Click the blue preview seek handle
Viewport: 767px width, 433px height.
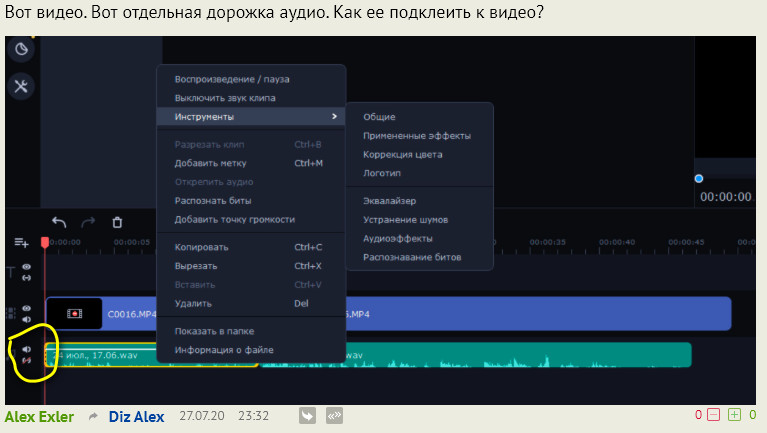(x=699, y=179)
